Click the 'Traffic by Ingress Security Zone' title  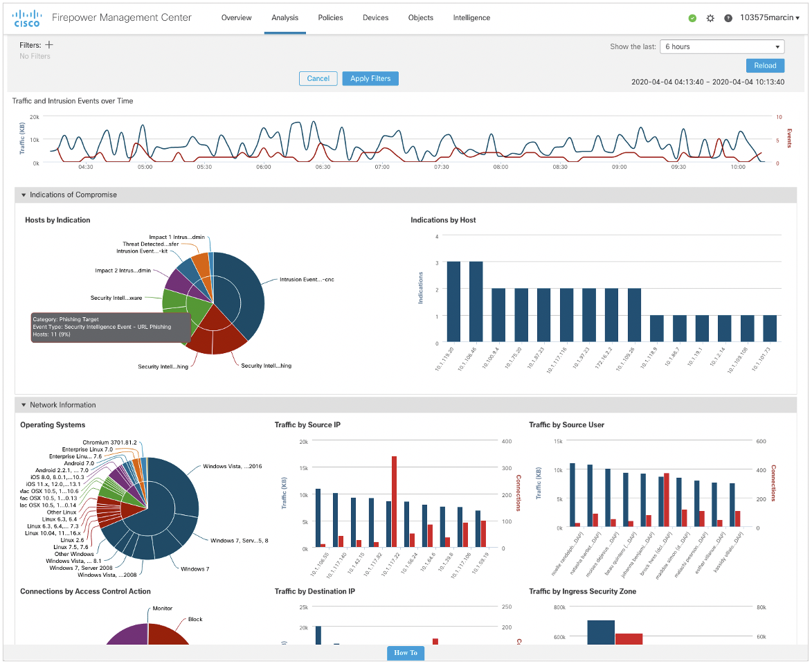[x=583, y=591]
